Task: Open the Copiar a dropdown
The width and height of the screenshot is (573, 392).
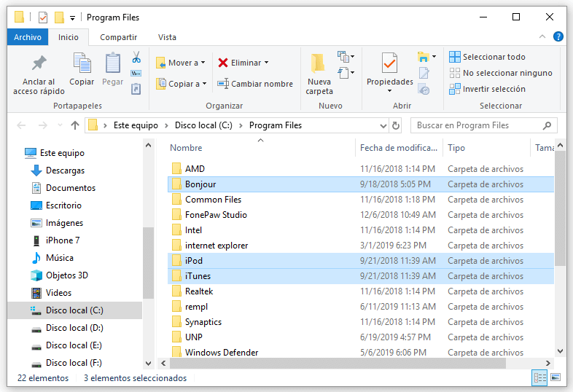Action: pyautogui.click(x=182, y=84)
